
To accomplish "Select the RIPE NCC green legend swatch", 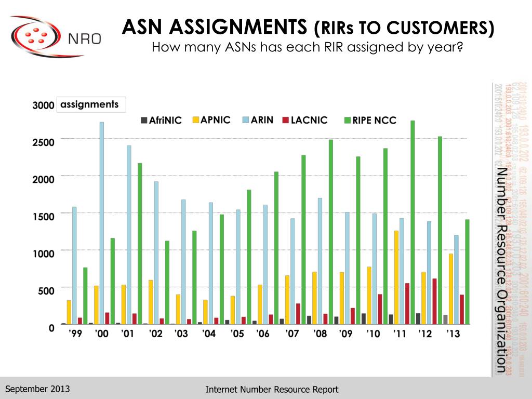I will 348,120.
